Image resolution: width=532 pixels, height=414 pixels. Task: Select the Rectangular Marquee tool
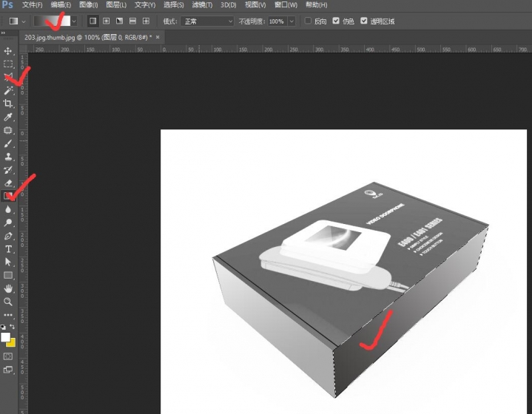tap(8, 64)
